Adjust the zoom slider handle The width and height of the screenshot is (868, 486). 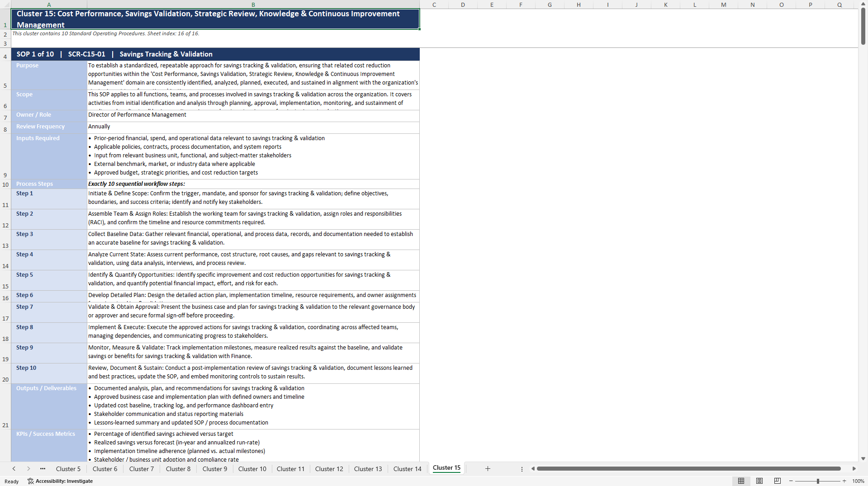tap(818, 481)
